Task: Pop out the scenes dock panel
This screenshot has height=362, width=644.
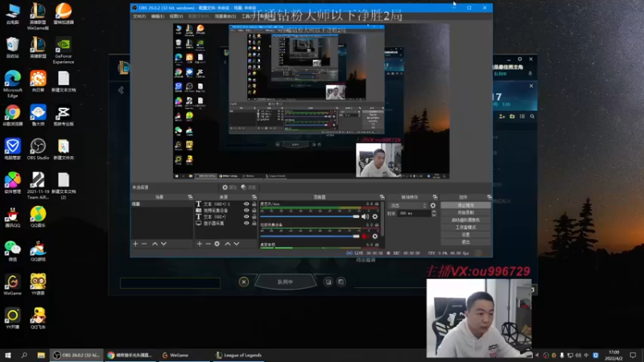Action: coord(190,197)
